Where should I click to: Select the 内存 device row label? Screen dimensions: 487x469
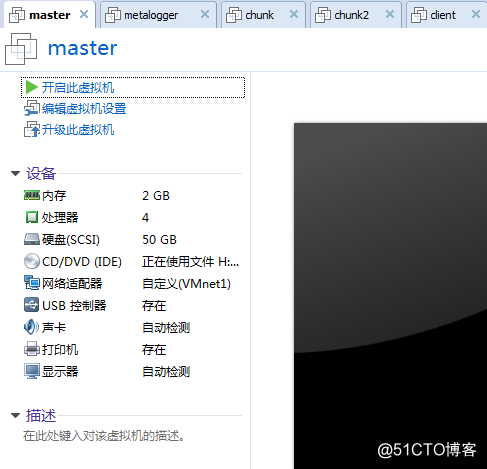(54, 196)
